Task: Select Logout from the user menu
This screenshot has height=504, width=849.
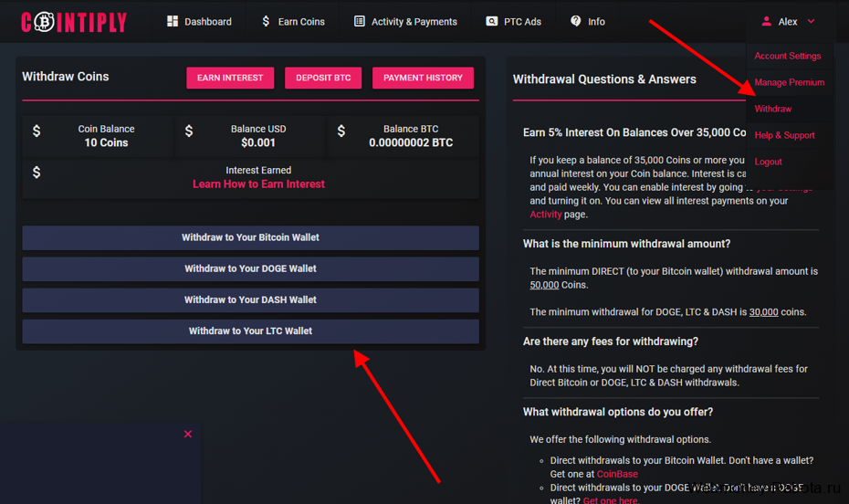Action: (768, 162)
